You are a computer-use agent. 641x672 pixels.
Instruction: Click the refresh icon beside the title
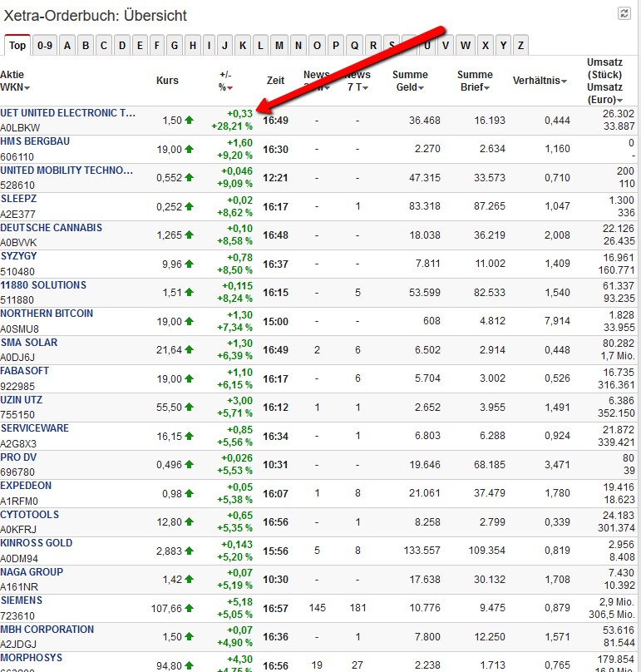(x=624, y=13)
